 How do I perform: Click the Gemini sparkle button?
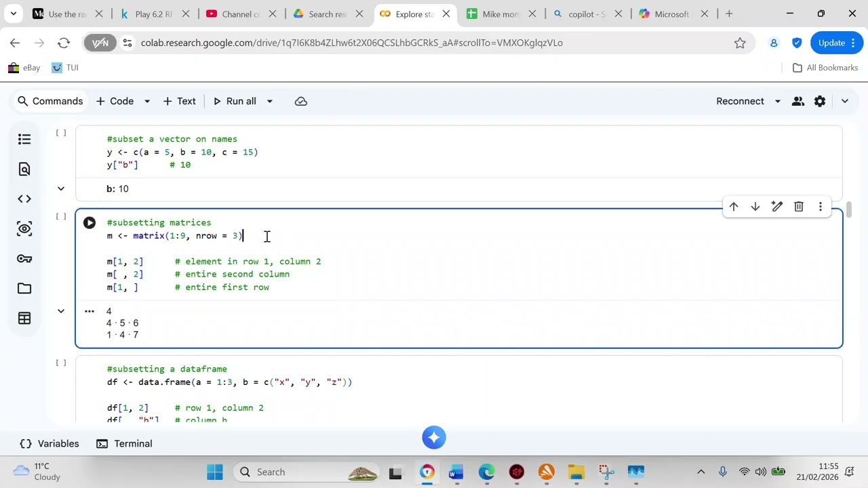click(434, 437)
